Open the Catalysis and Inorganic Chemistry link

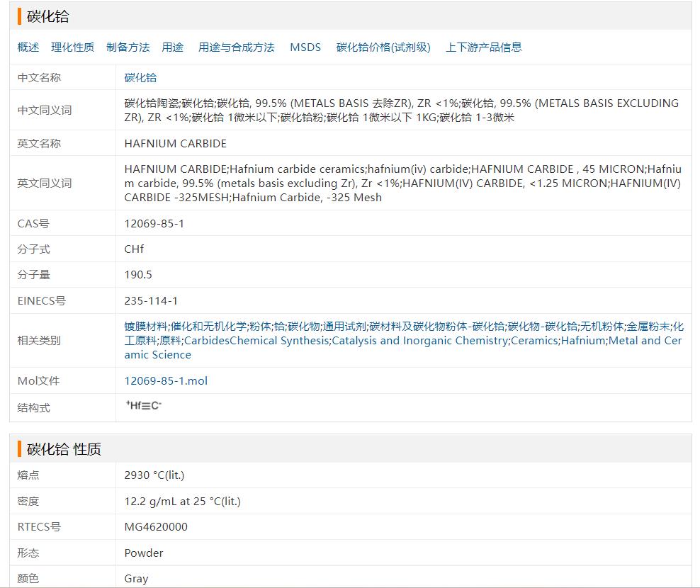[419, 341]
